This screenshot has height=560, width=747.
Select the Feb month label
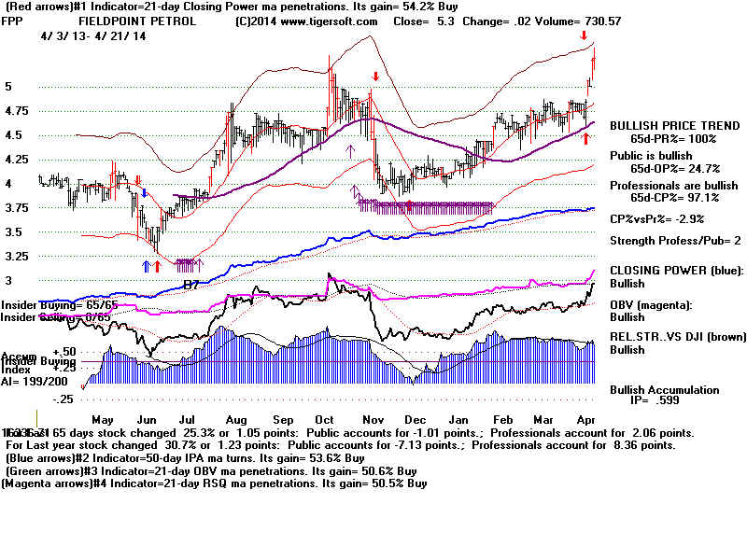[x=503, y=420]
